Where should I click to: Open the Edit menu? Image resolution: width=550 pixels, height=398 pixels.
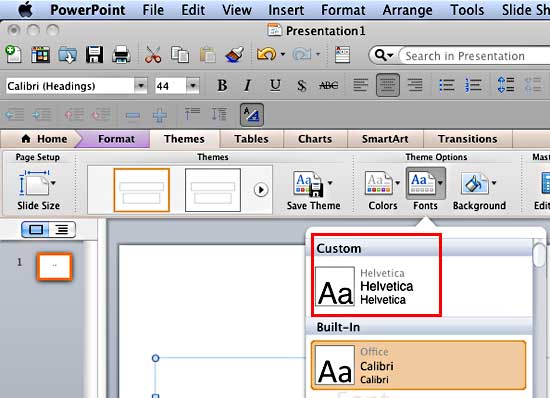pyautogui.click(x=193, y=10)
